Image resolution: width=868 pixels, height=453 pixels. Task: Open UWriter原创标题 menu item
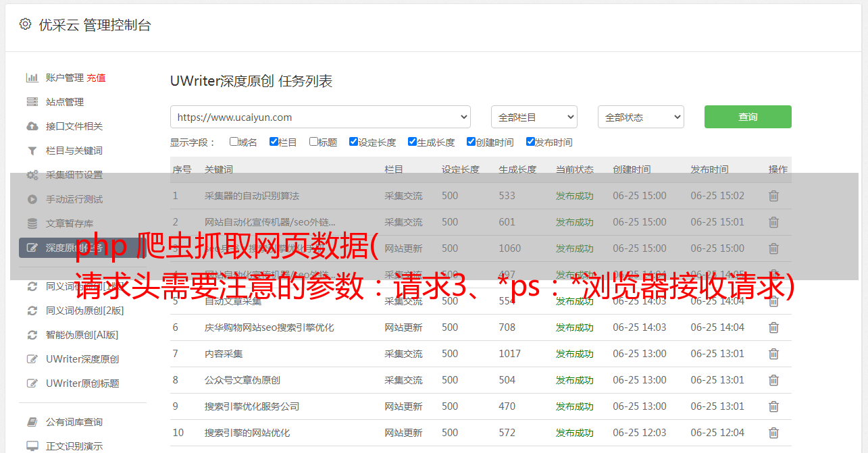(x=82, y=383)
